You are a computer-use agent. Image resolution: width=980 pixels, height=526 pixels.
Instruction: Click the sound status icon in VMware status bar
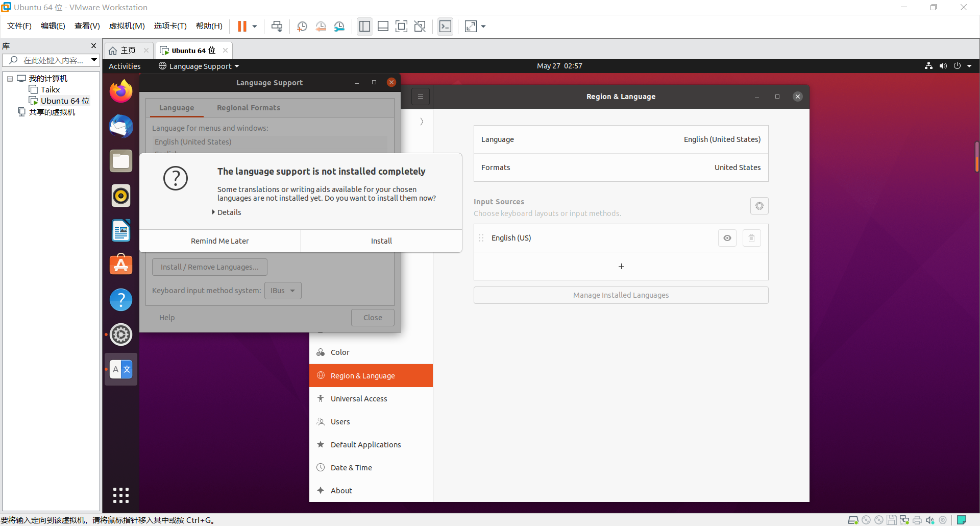[930, 520]
